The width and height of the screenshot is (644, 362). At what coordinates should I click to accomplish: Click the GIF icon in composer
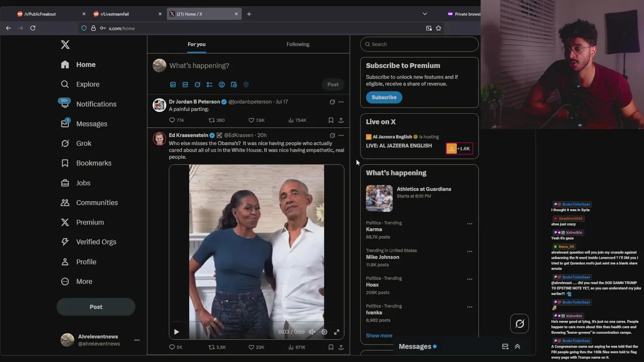click(x=185, y=84)
